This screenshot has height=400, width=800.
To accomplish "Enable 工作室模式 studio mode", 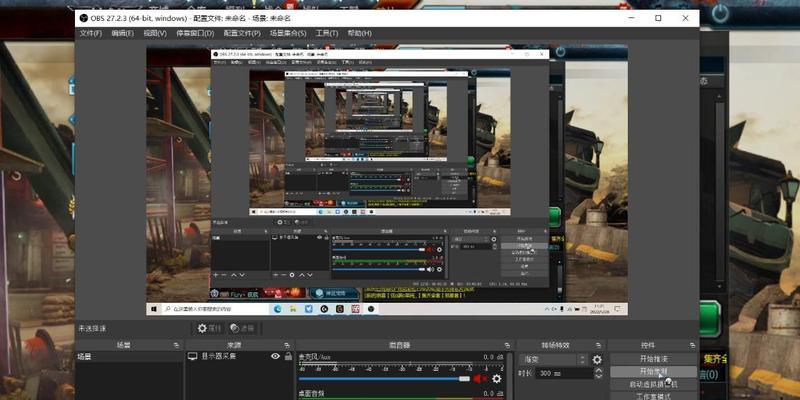I will click(x=654, y=396).
